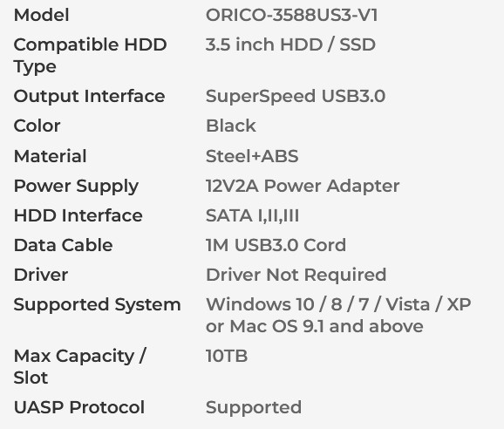Image resolution: width=504 pixels, height=429 pixels.
Task: Click the Output Interface label
Action: point(89,96)
